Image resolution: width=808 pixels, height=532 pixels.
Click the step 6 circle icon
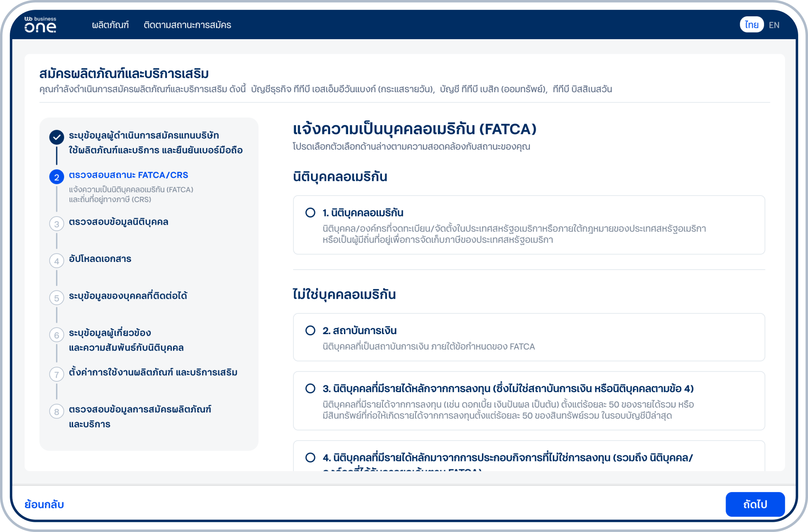(57, 335)
